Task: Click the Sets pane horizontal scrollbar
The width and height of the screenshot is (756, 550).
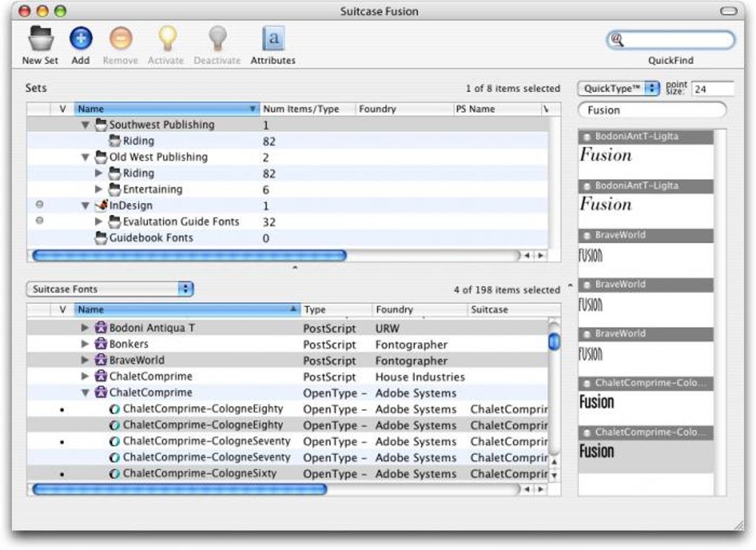Action: 190,256
